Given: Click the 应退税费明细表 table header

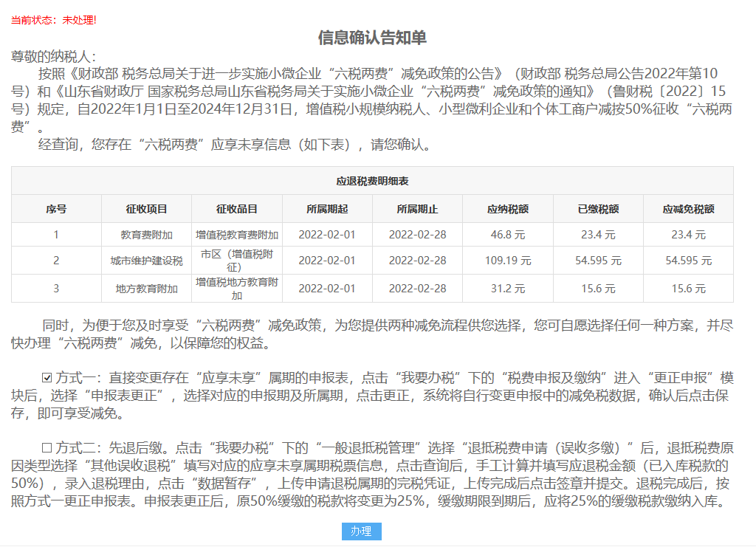Looking at the screenshot, I should coord(372,181).
